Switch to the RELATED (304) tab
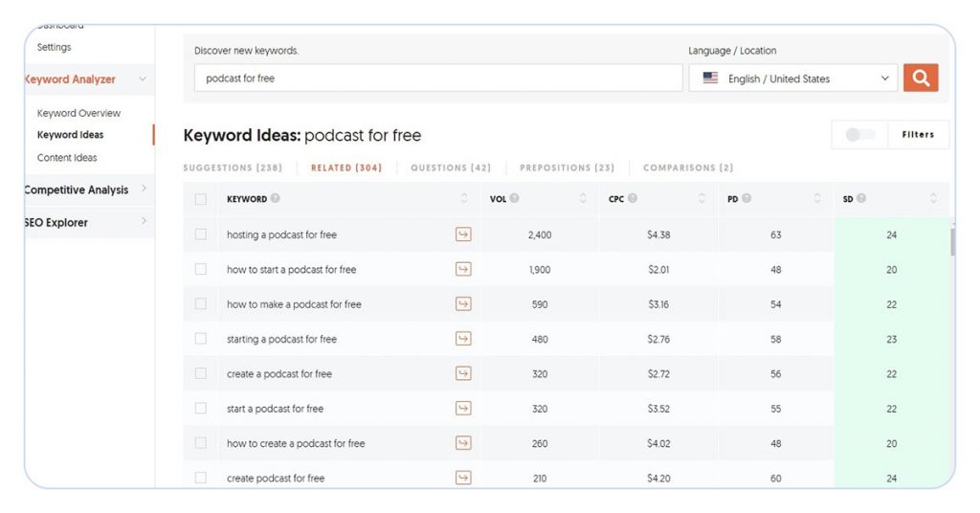The width and height of the screenshot is (980, 513). [346, 167]
